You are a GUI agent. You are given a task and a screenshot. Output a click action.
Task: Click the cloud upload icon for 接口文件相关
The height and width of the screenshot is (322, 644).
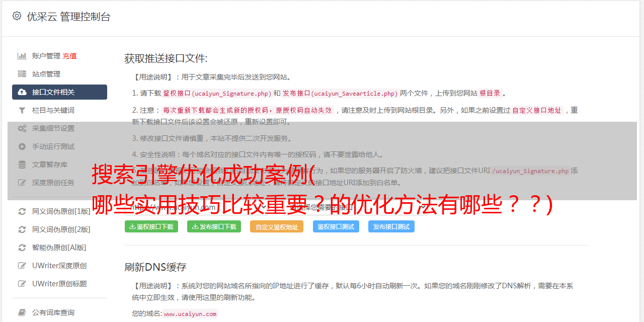coord(22,92)
